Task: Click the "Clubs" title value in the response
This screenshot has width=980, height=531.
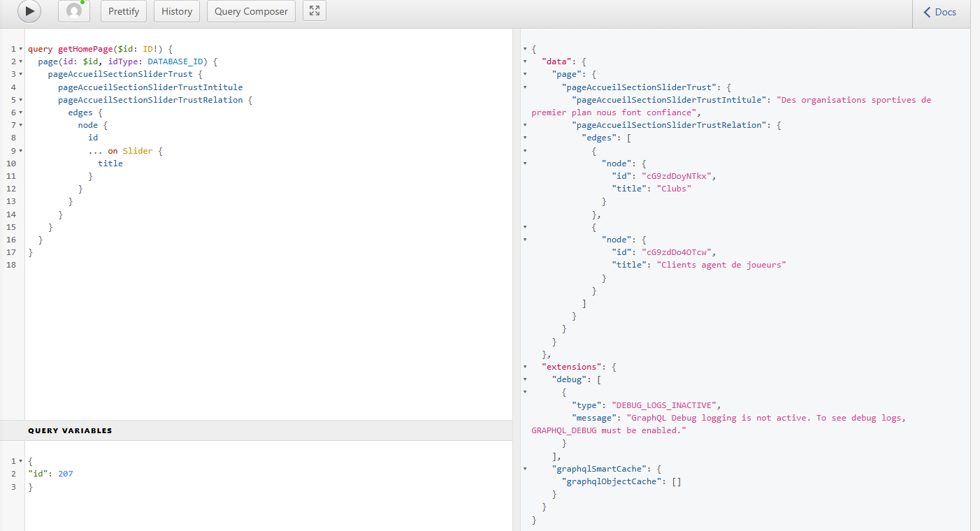Action: pyautogui.click(x=674, y=189)
